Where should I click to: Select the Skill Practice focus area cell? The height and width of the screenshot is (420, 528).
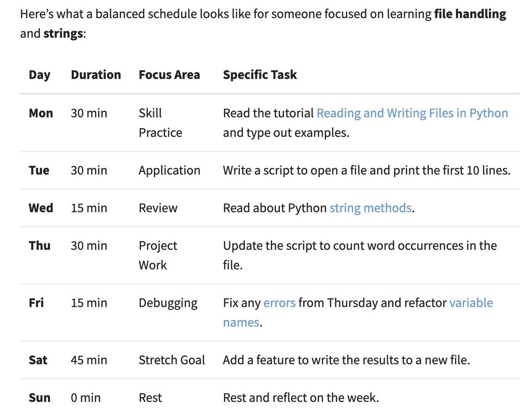click(160, 123)
